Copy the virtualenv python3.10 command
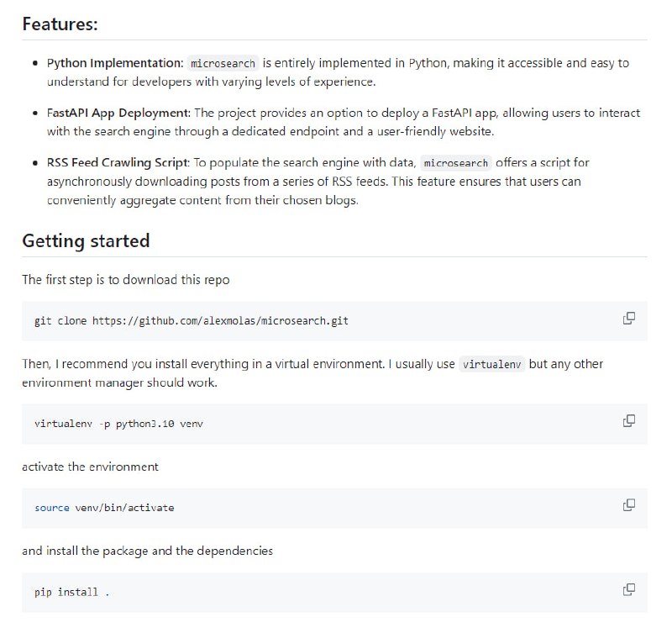The height and width of the screenshot is (633, 672). click(628, 420)
